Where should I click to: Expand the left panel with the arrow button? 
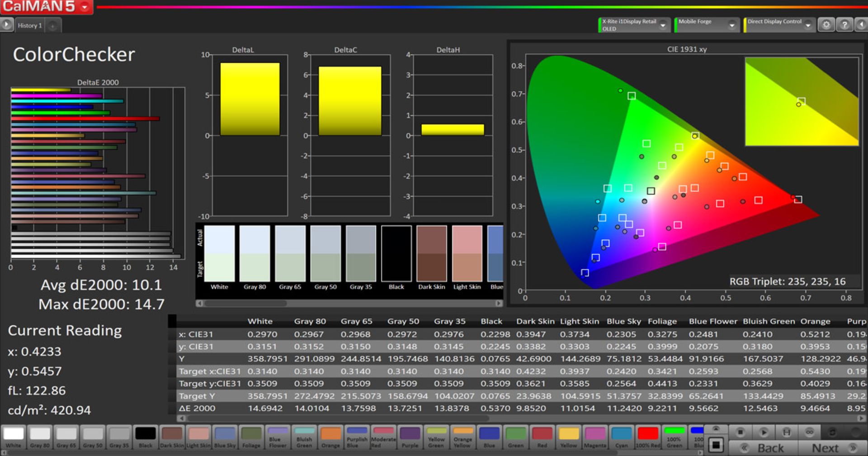pyautogui.click(x=6, y=25)
